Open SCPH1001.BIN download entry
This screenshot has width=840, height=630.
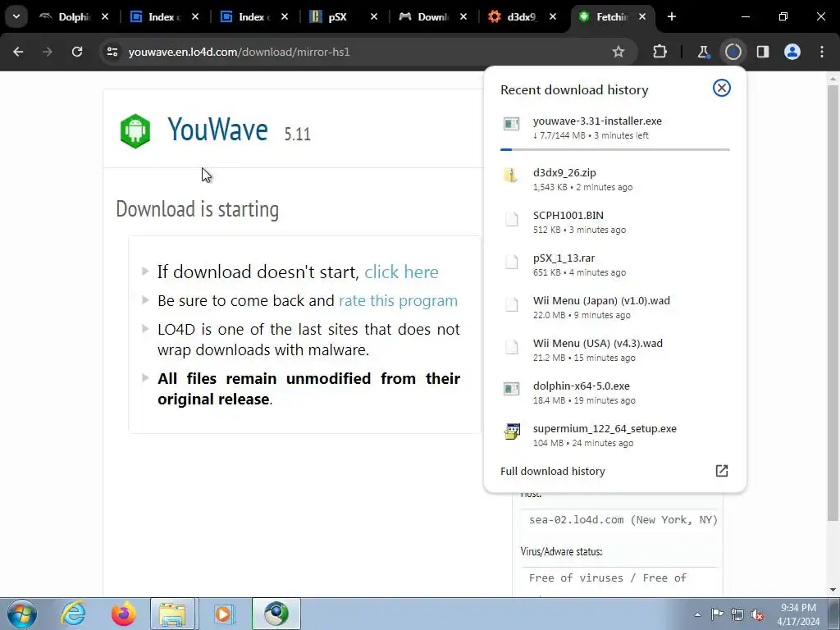click(x=614, y=222)
